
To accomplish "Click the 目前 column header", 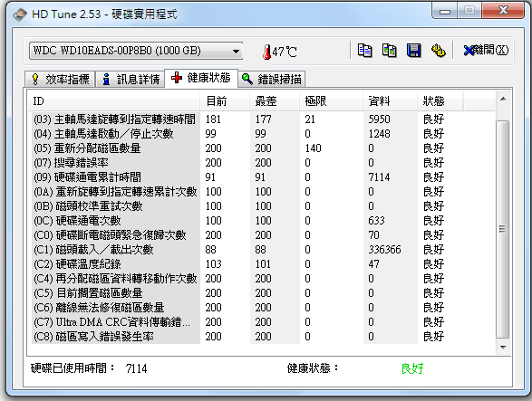I will click(x=226, y=101).
